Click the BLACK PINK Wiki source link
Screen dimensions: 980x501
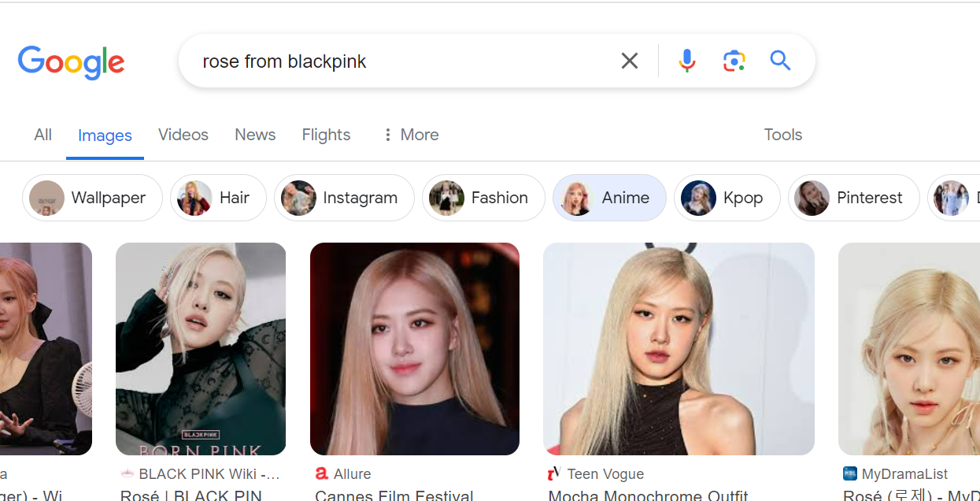point(209,474)
